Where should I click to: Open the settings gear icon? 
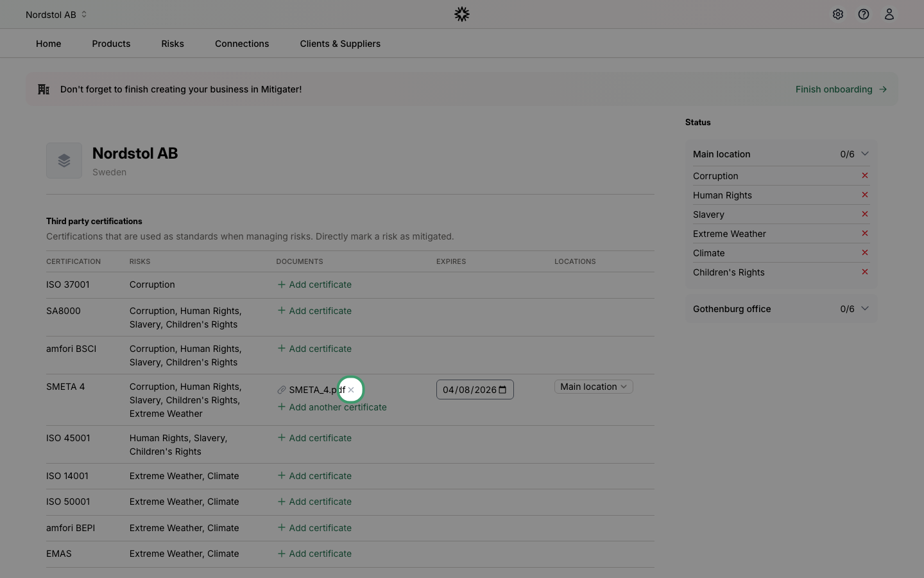coord(838,14)
